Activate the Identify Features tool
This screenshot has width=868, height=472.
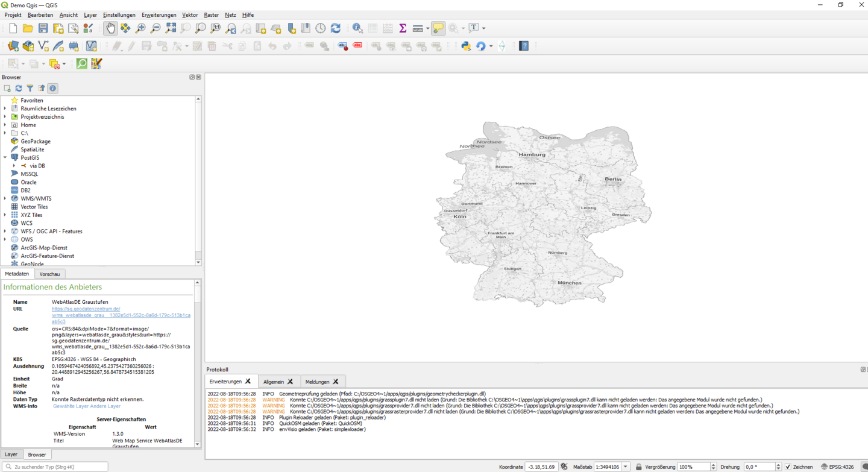pyautogui.click(x=357, y=28)
